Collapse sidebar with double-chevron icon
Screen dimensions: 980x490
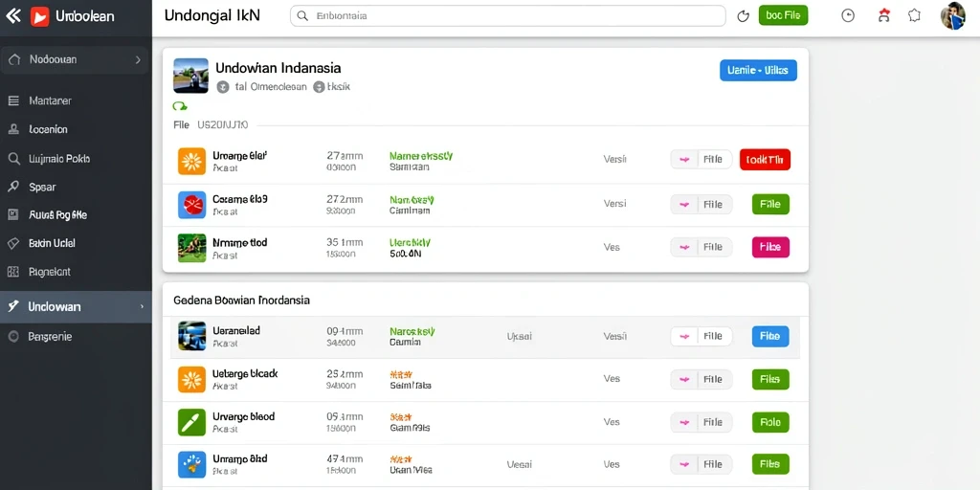pos(12,16)
